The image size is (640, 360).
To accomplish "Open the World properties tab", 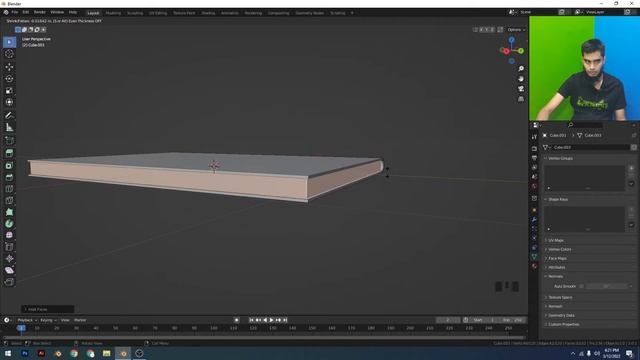I will click(x=534, y=186).
